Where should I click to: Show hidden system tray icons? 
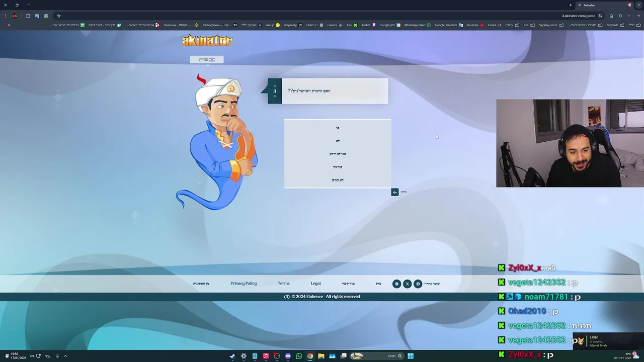(x=65, y=356)
